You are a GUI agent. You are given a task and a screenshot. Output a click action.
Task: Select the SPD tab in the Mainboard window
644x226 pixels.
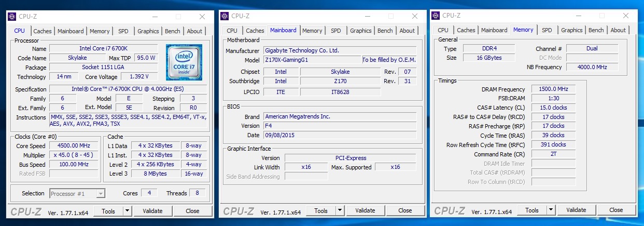coord(336,31)
